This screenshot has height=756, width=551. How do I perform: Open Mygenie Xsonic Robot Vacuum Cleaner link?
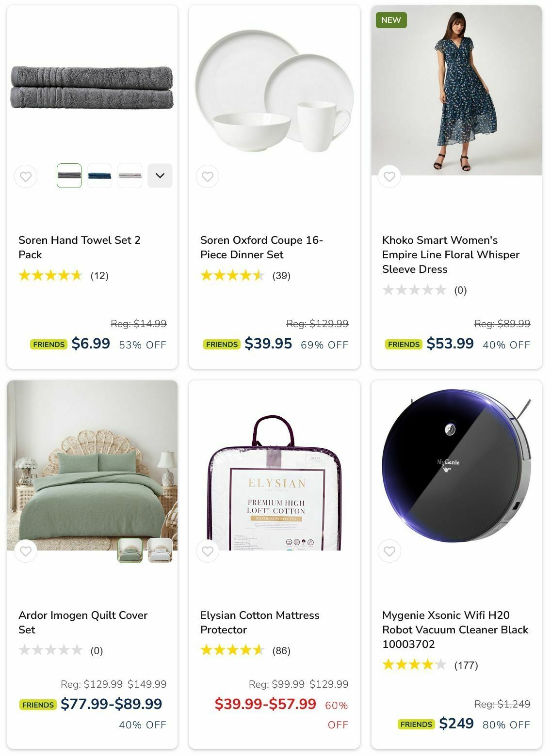[x=455, y=630]
